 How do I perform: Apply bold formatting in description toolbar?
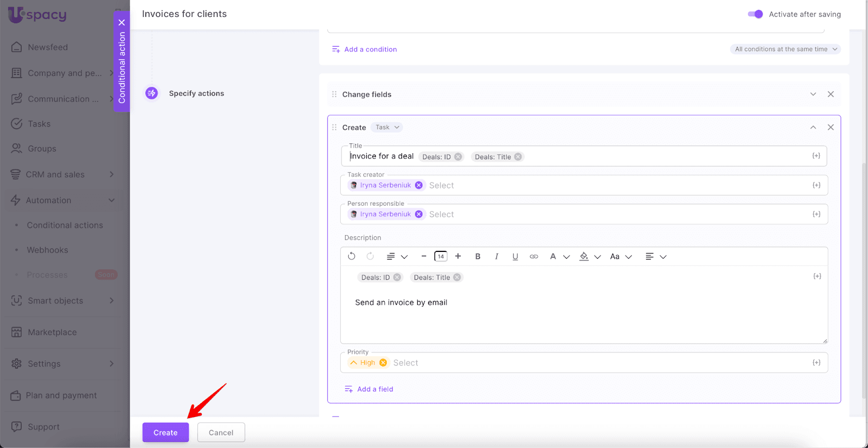pos(477,256)
